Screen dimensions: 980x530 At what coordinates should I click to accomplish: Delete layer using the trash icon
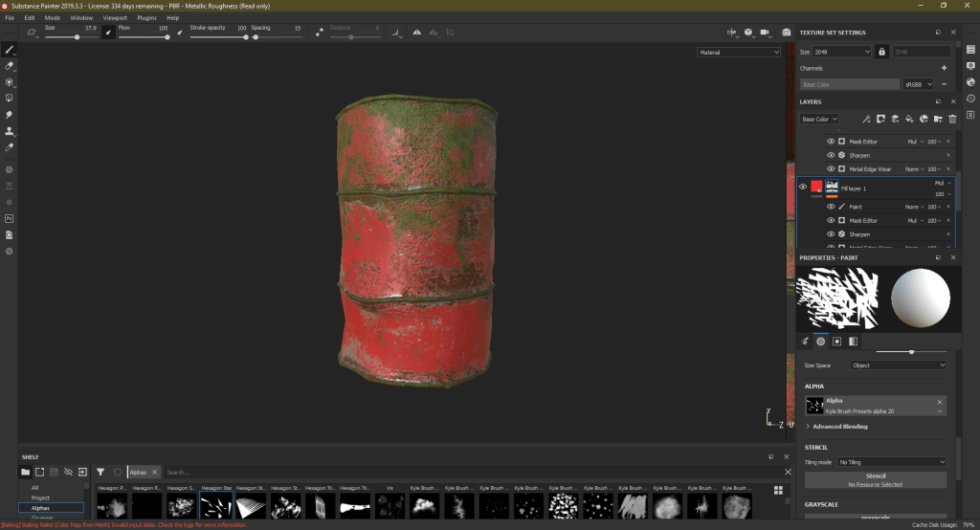(x=952, y=120)
